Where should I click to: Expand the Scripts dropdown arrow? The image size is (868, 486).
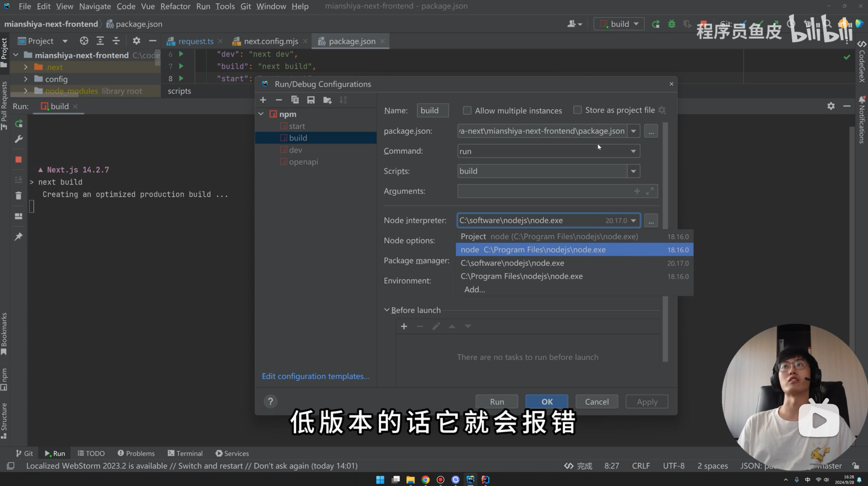[x=633, y=171]
